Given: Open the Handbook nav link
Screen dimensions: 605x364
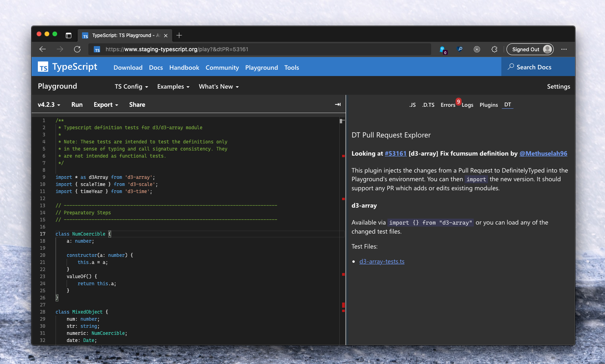Looking at the screenshot, I should tap(184, 67).
